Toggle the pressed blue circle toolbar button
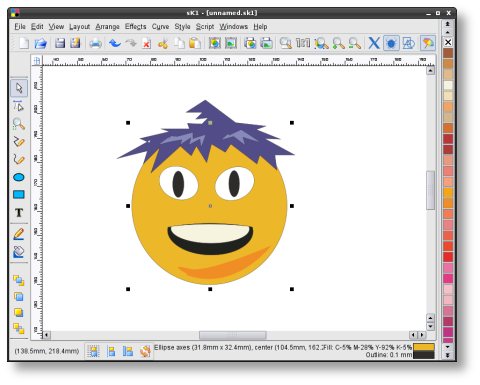The image size is (480, 385). click(x=391, y=43)
